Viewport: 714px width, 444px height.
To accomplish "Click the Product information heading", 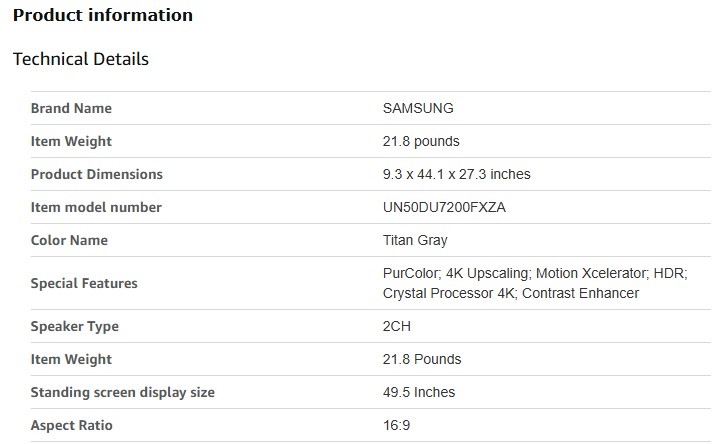I will pyautogui.click(x=103, y=15).
